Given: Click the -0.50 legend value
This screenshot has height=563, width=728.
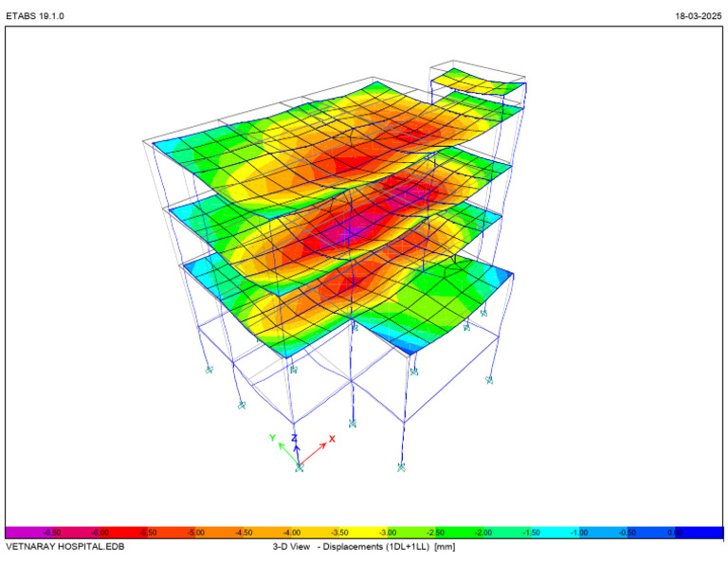Looking at the screenshot, I should tap(627, 533).
